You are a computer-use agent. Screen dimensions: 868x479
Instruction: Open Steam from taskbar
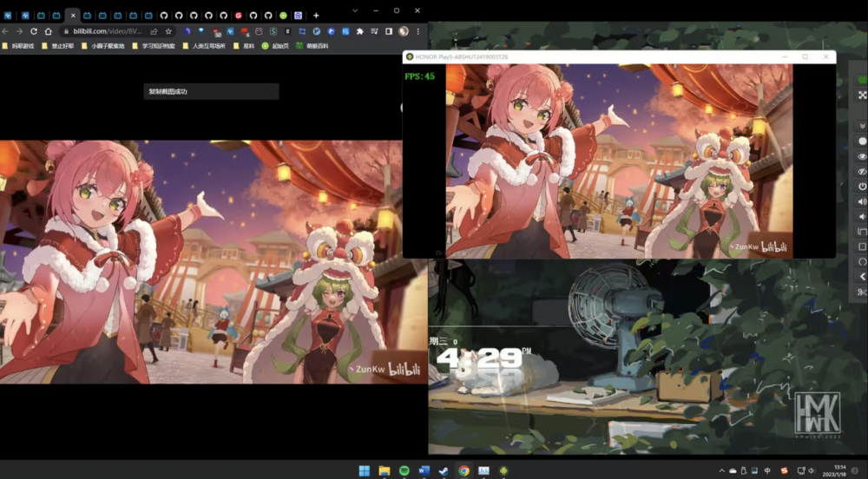pyautogui.click(x=444, y=470)
